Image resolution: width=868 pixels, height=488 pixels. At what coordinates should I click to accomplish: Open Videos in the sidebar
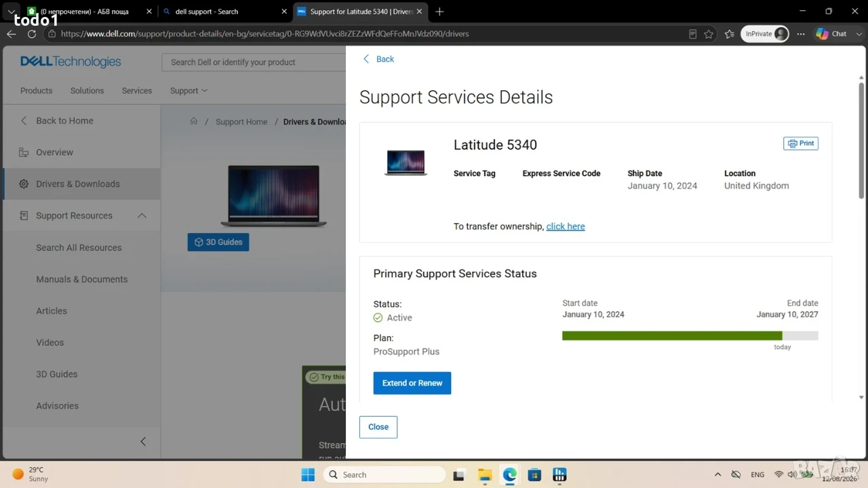pyautogui.click(x=50, y=342)
